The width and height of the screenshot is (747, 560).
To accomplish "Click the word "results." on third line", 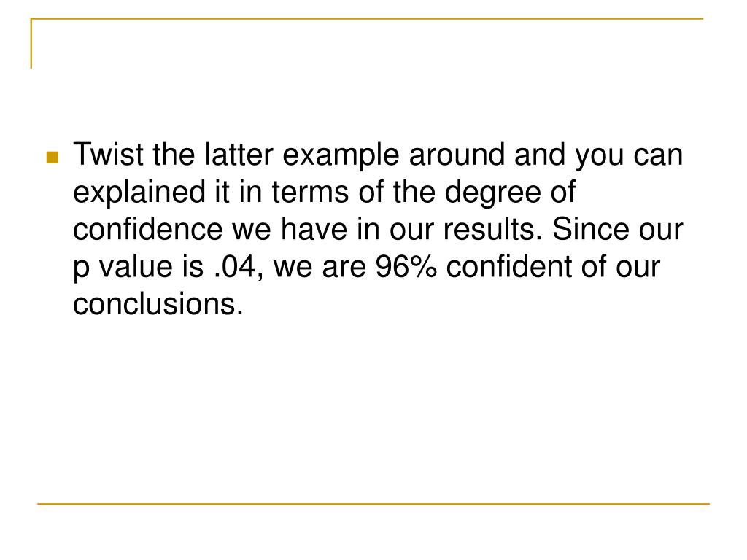I will pos(492,229).
